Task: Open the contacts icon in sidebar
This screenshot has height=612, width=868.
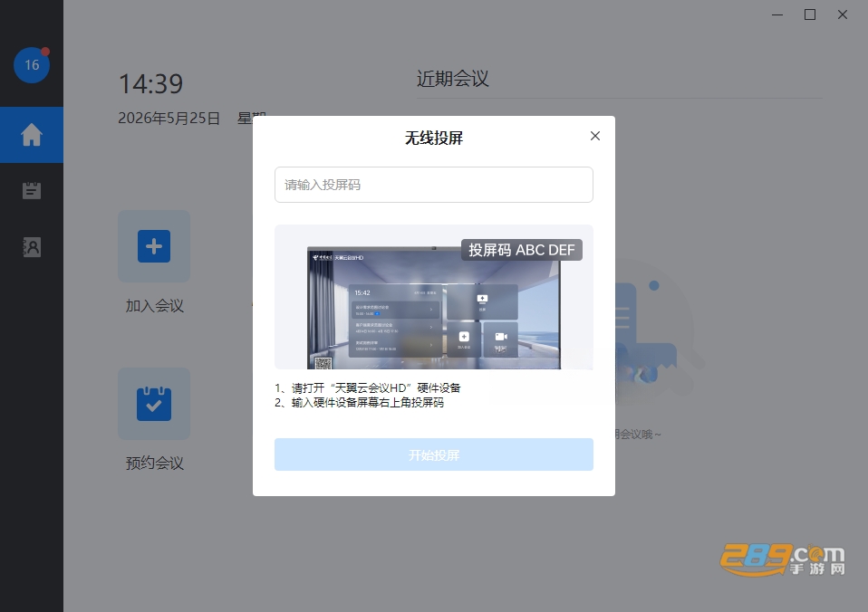Action: point(32,247)
